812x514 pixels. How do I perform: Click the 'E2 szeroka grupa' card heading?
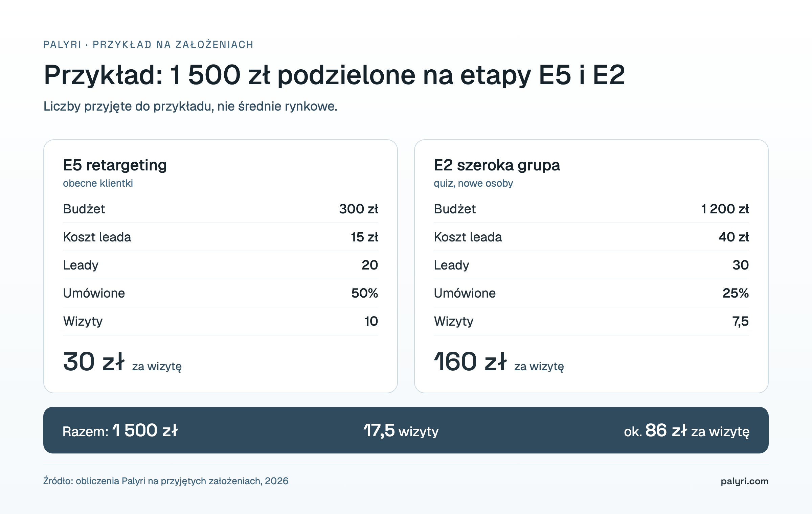click(497, 165)
